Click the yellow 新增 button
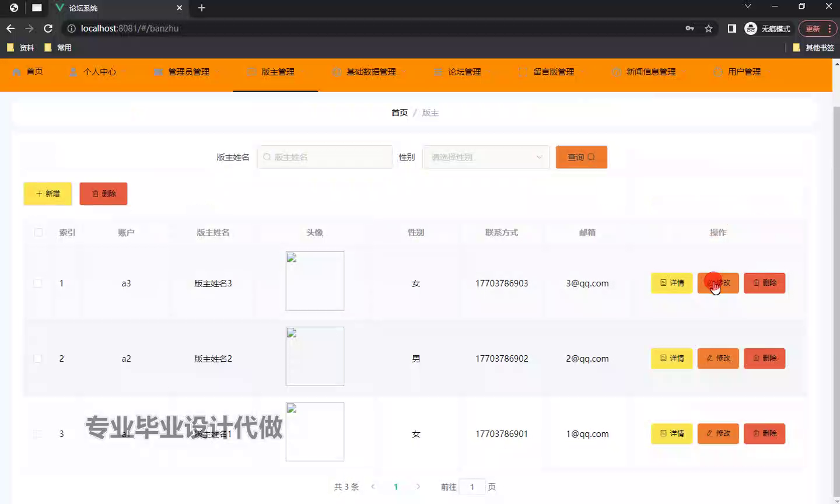Image resolution: width=840 pixels, height=504 pixels. tap(48, 194)
